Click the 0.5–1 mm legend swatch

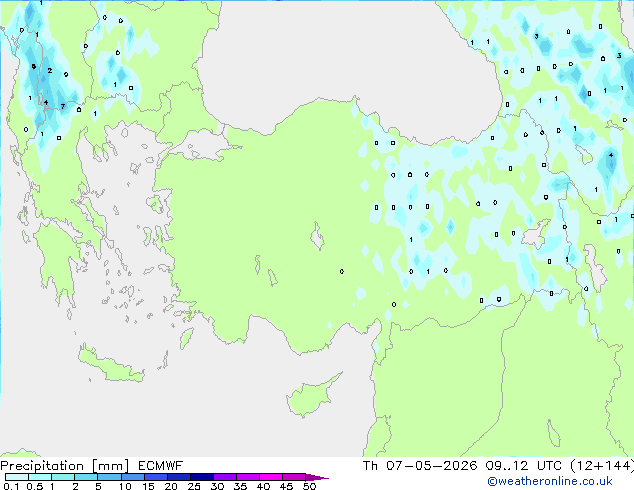(x=40, y=477)
